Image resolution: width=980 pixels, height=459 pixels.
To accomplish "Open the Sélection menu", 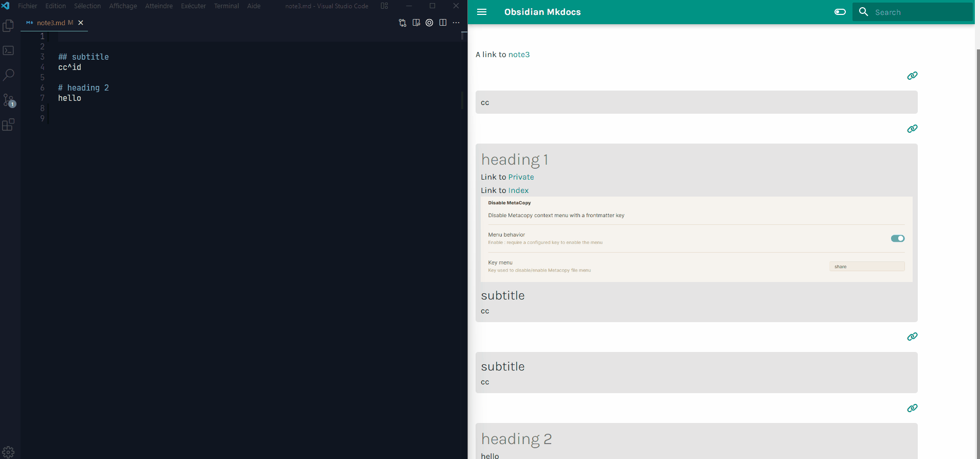I will (87, 6).
